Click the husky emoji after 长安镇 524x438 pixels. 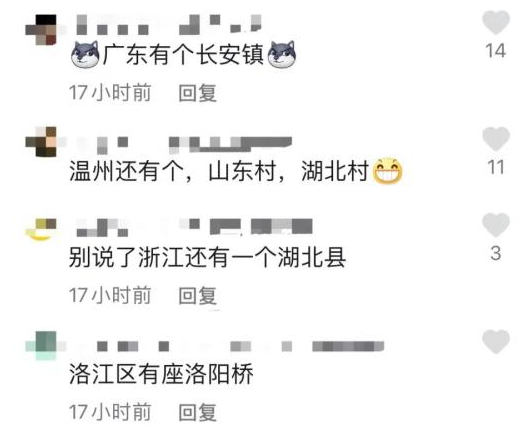tap(282, 54)
